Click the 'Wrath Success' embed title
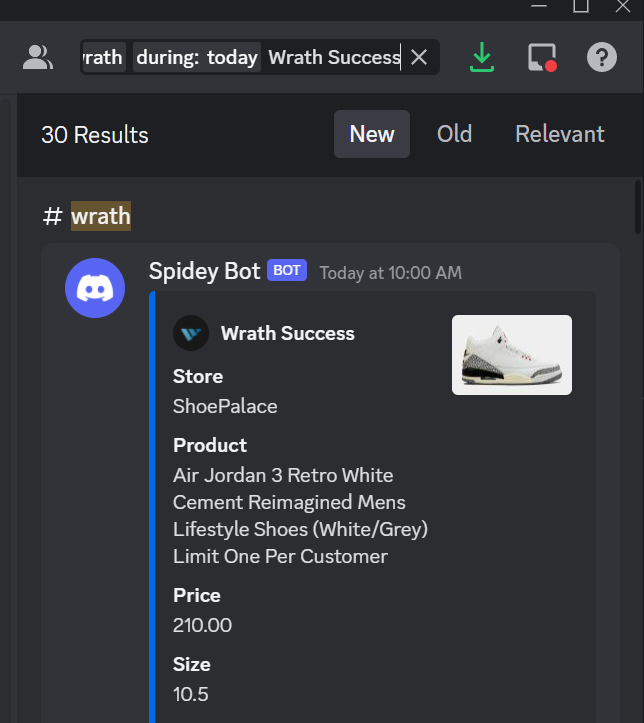The width and height of the screenshot is (644, 723). tap(288, 333)
